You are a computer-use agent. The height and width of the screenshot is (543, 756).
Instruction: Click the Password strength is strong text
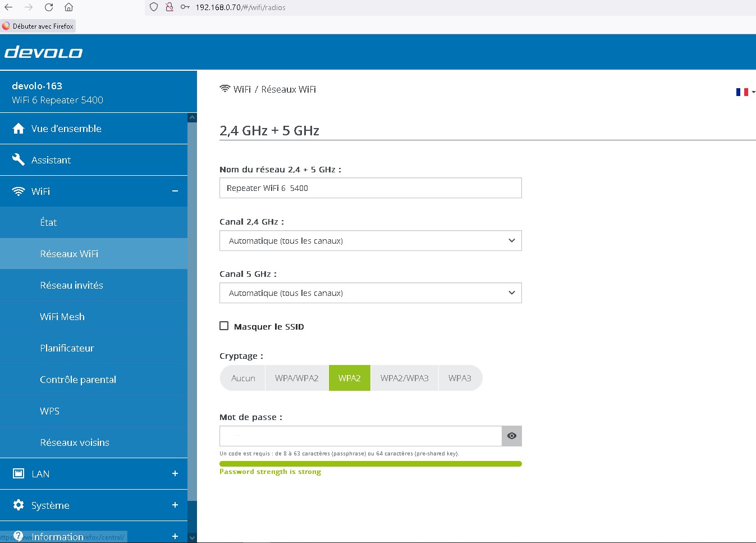pyautogui.click(x=270, y=472)
